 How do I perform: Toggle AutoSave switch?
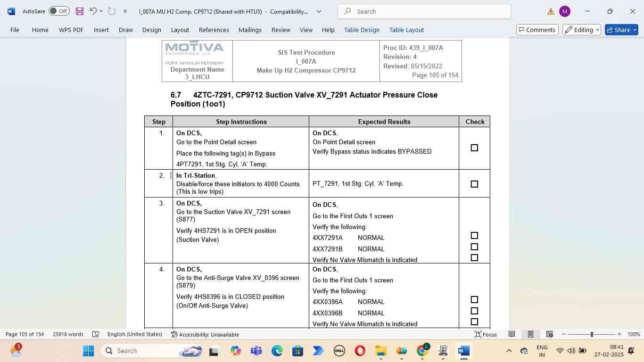click(59, 11)
